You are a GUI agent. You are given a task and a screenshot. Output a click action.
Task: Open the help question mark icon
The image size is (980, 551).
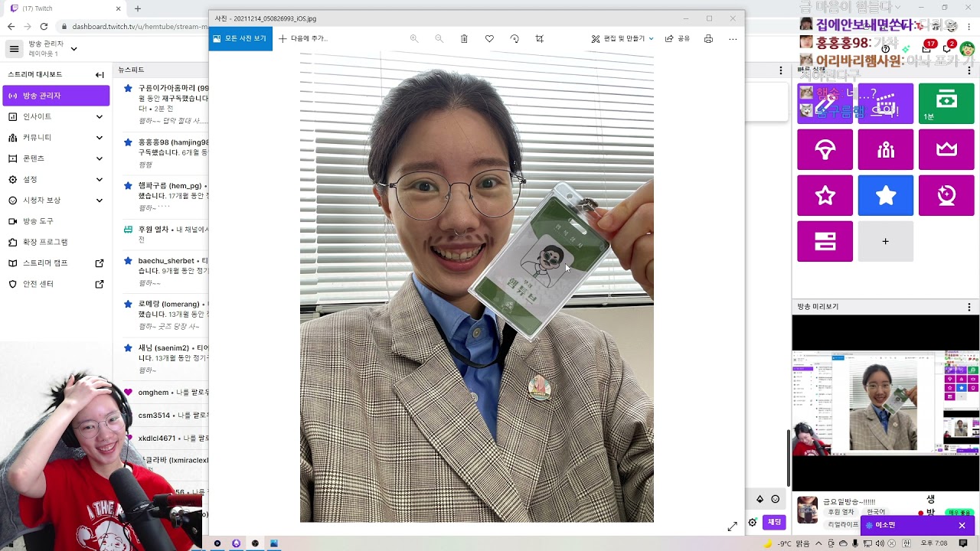pyautogui.click(x=886, y=49)
